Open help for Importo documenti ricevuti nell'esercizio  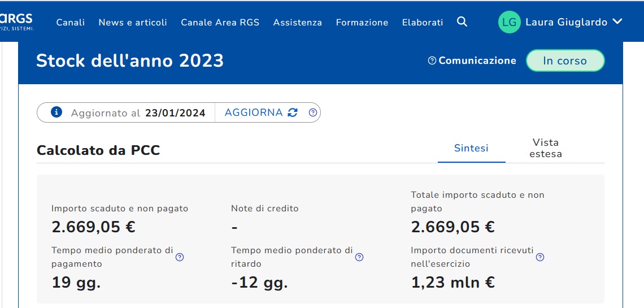(540, 257)
